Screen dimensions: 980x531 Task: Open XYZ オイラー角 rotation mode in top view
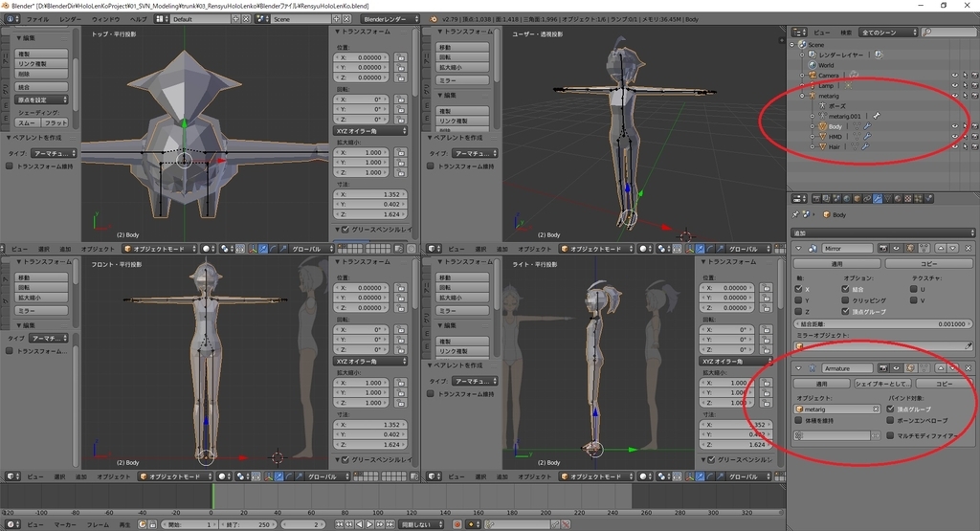(x=370, y=130)
